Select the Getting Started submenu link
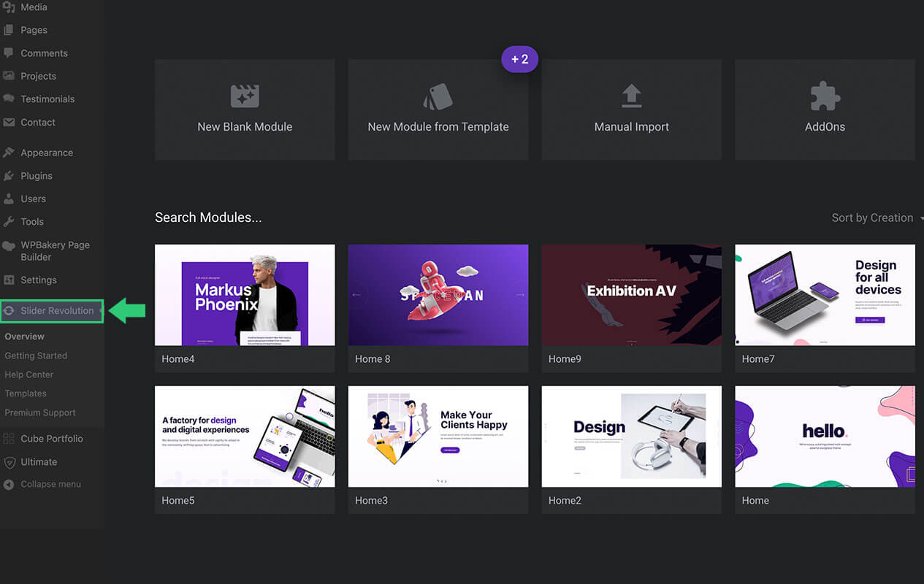 coord(36,356)
